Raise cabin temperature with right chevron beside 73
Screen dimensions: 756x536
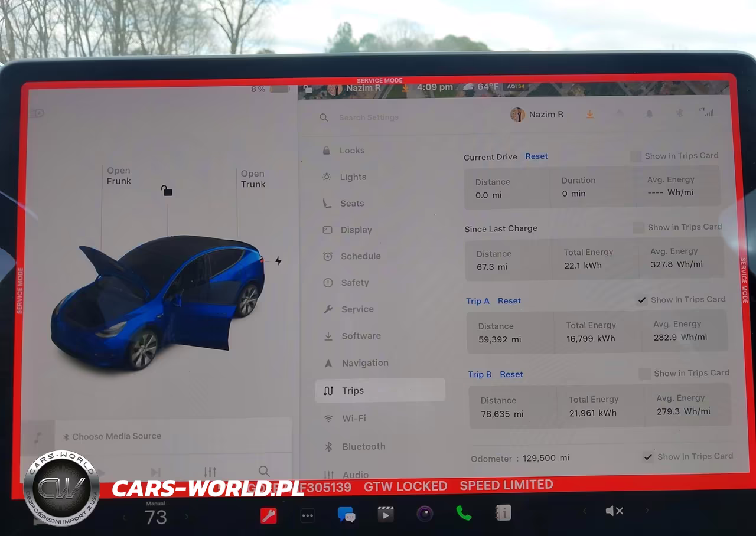[187, 517]
